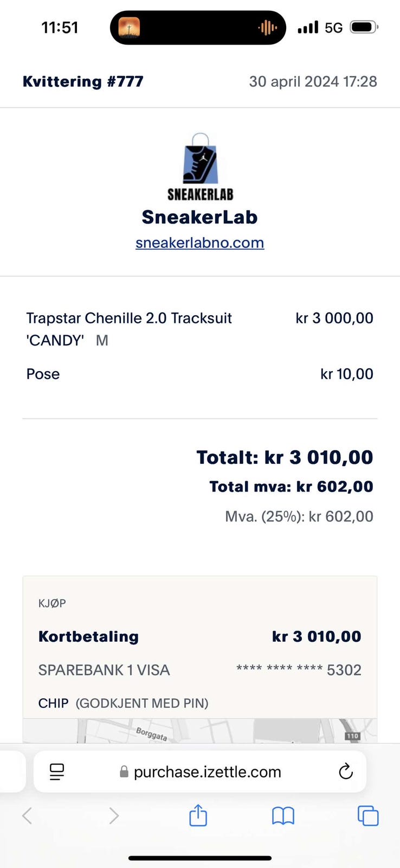
Task: Tap the purchase.izettle.com address field
Action: coord(207,771)
